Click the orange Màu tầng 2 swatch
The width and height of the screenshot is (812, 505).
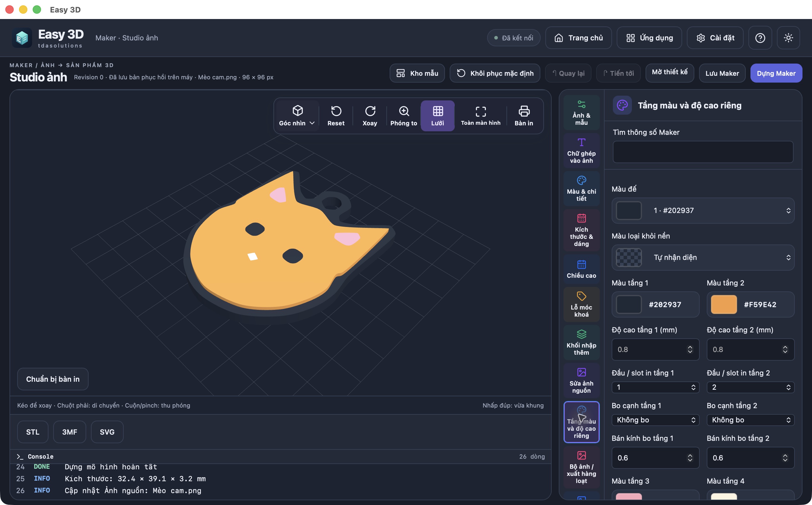coord(723,304)
